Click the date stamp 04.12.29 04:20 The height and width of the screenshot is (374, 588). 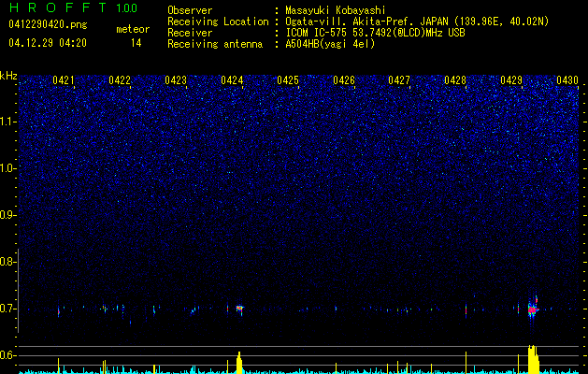point(48,43)
